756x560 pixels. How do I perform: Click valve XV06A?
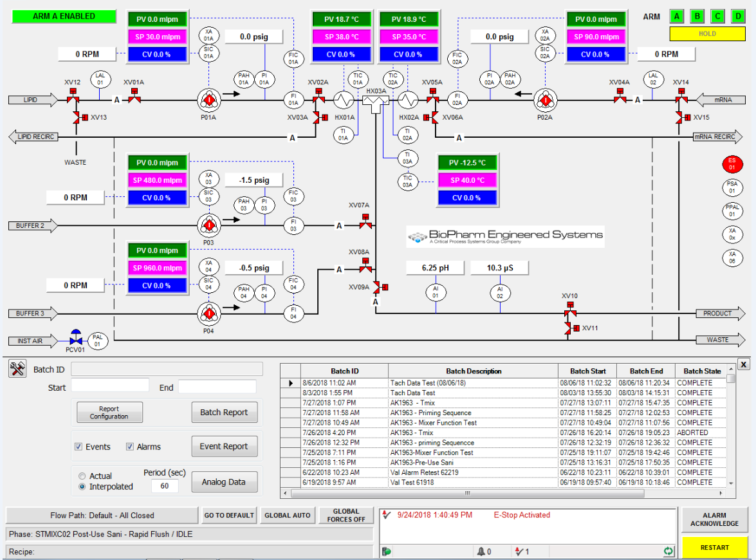point(431,117)
